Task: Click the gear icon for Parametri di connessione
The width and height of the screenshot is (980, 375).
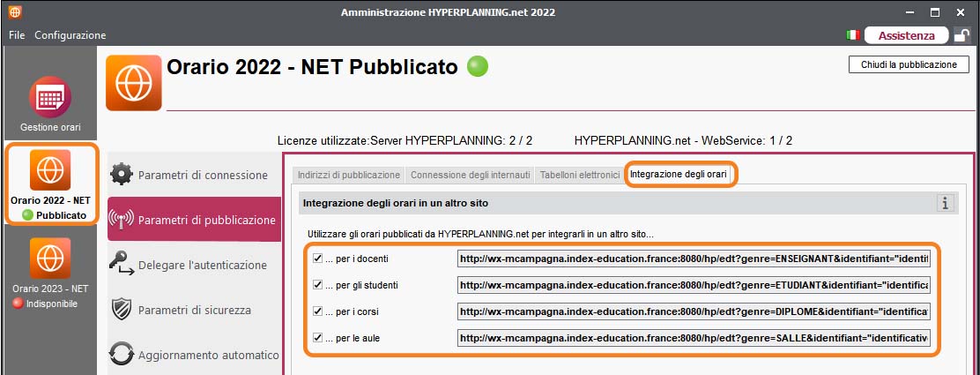Action: (x=122, y=174)
